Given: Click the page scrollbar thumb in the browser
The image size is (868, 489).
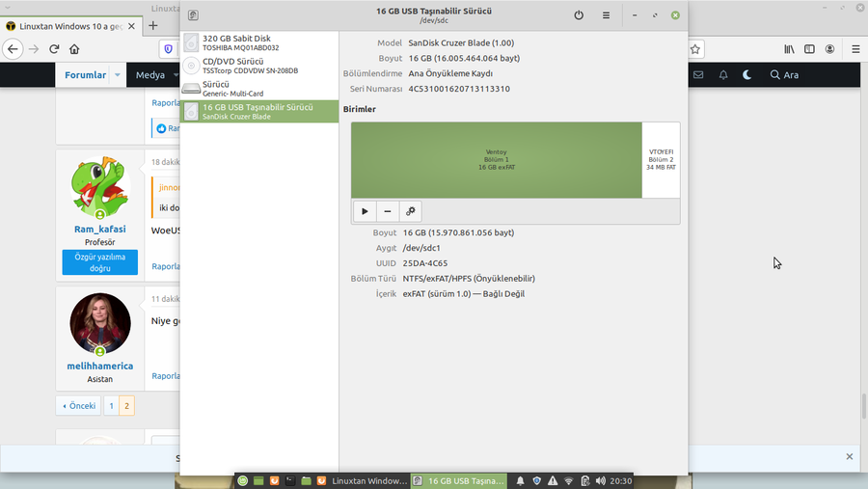Looking at the screenshot, I should pos(864,406).
